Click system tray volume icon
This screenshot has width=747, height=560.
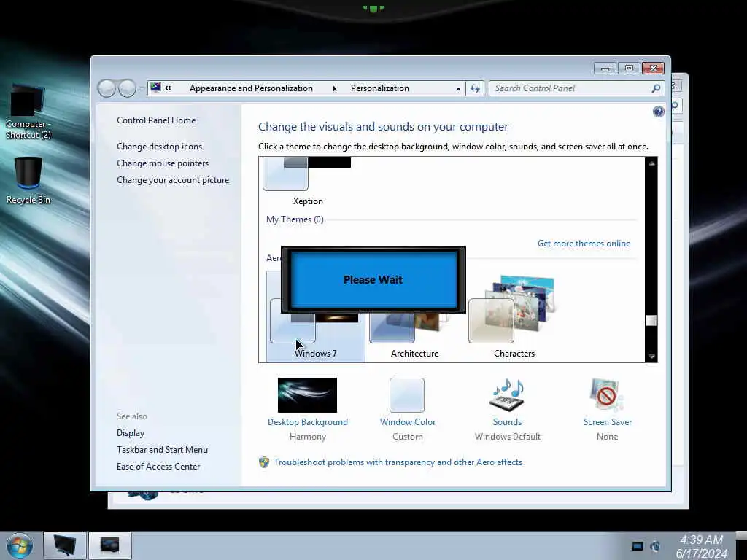[656, 546]
